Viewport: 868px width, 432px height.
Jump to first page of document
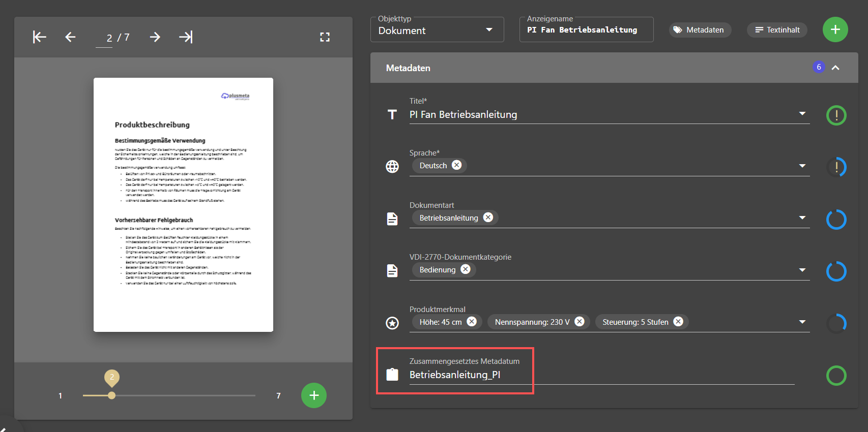pos(40,37)
